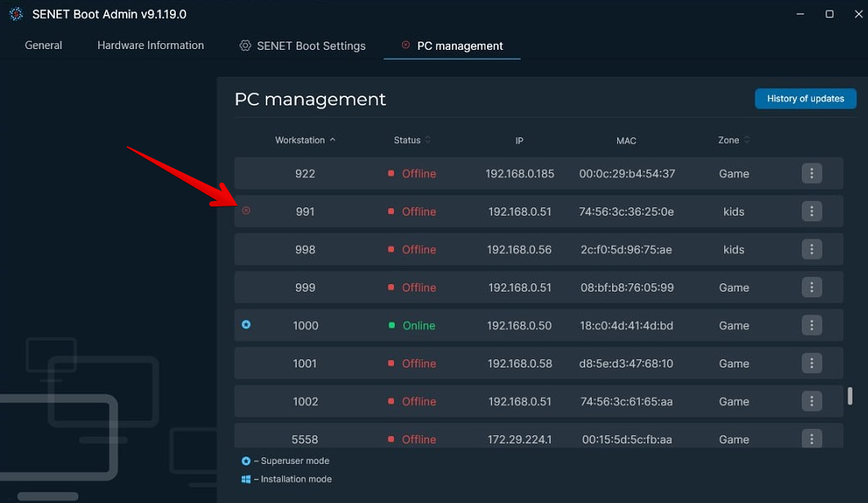Click IP address 172.29.224.1

519,439
